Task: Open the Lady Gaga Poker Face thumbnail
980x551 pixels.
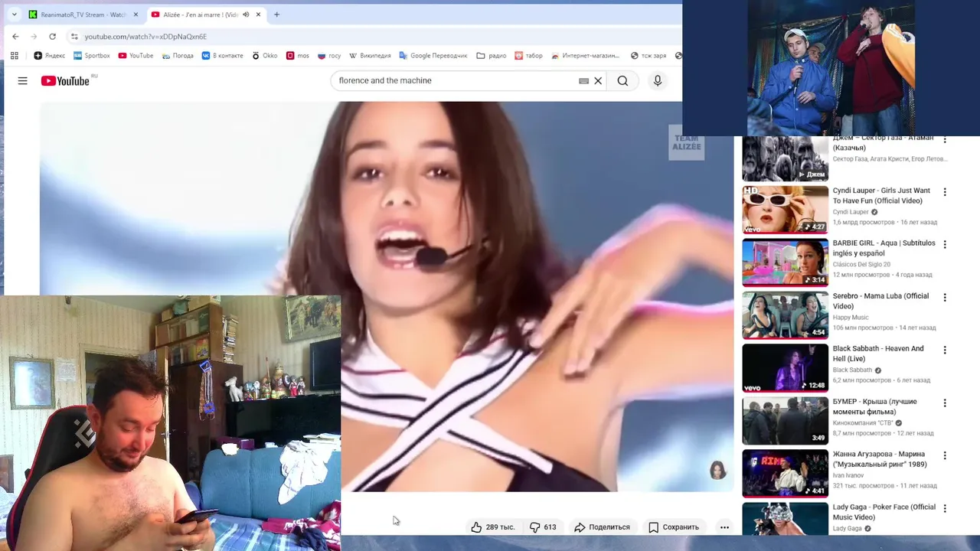Action: tap(786, 519)
